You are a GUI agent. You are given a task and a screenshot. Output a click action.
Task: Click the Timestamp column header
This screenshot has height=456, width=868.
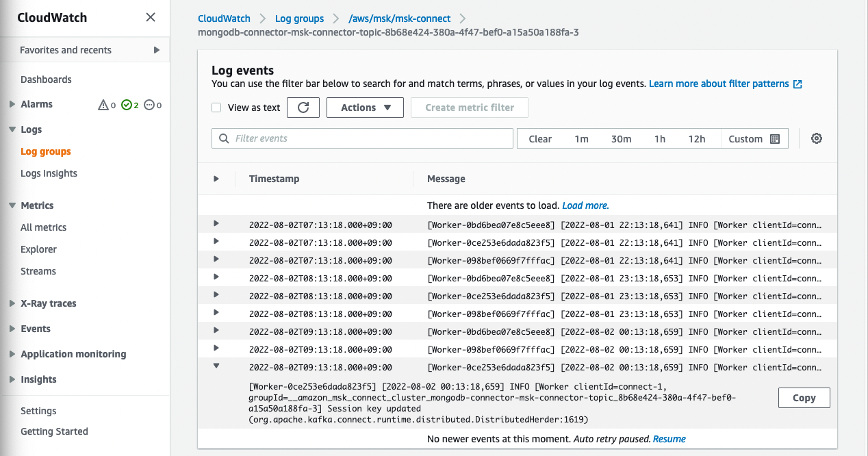point(274,179)
